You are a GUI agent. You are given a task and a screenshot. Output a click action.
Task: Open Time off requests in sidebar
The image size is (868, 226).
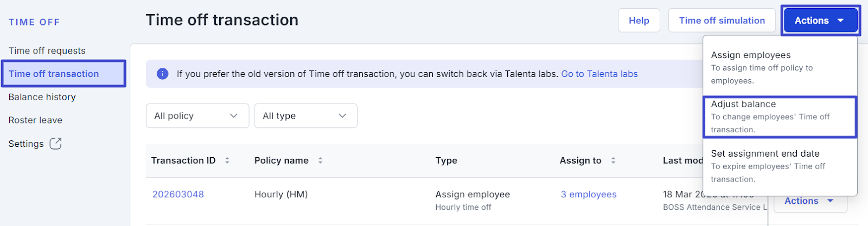[x=47, y=51]
